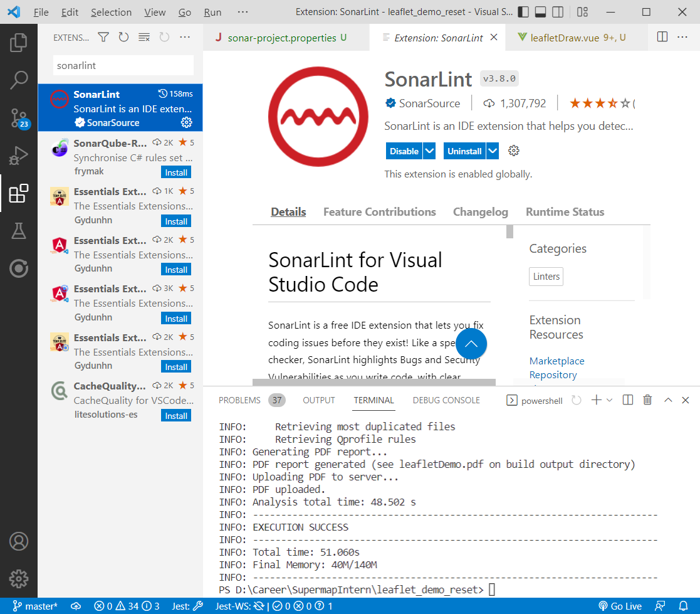Screen dimensions: 700x614
Task: Click the scroll-to-top arrow circle
Action: click(471, 344)
